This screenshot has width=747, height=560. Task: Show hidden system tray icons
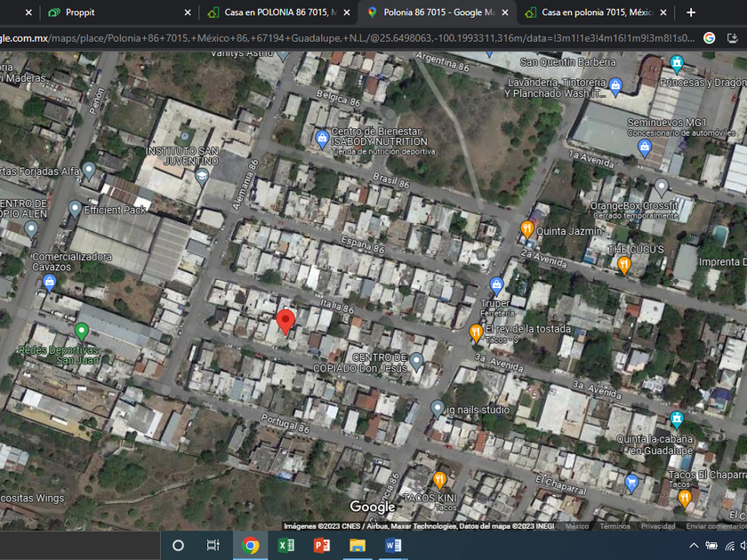[694, 546]
